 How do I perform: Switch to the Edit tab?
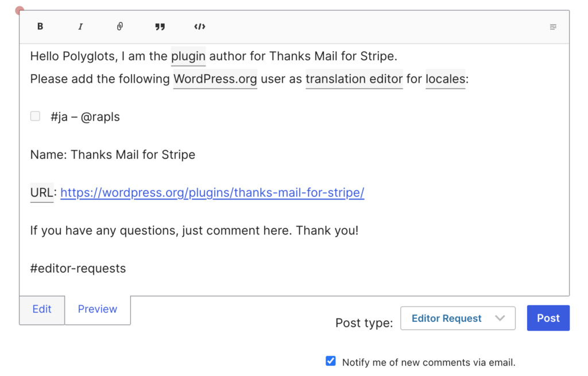pyautogui.click(x=42, y=309)
